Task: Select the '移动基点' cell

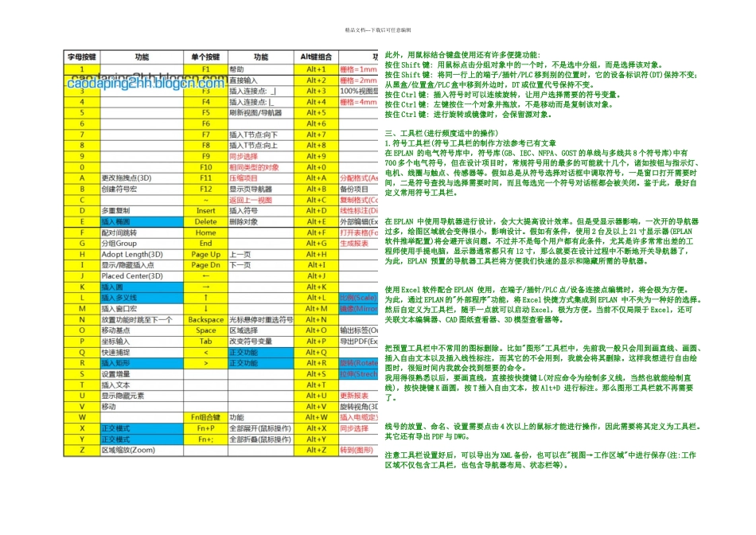Action: [x=142, y=330]
